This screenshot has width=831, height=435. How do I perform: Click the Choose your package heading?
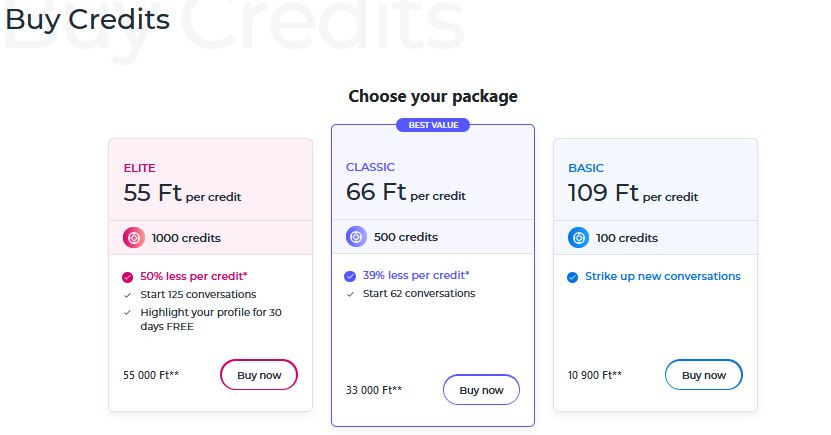click(x=433, y=96)
